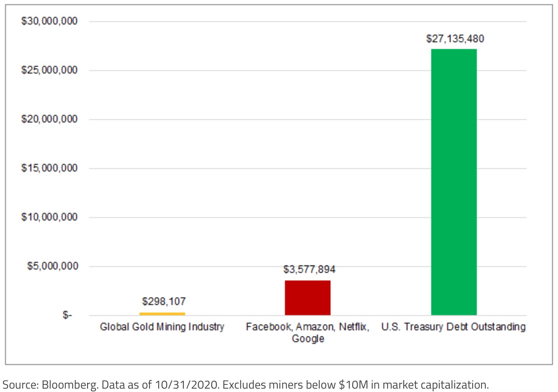Click the $3,577,894 data label

309,269
